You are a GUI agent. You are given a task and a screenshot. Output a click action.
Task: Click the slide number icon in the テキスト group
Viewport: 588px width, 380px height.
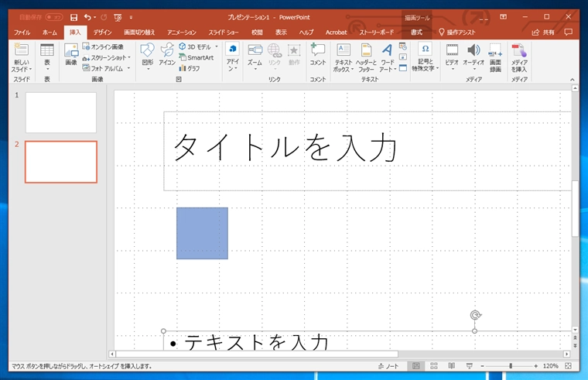click(403, 57)
